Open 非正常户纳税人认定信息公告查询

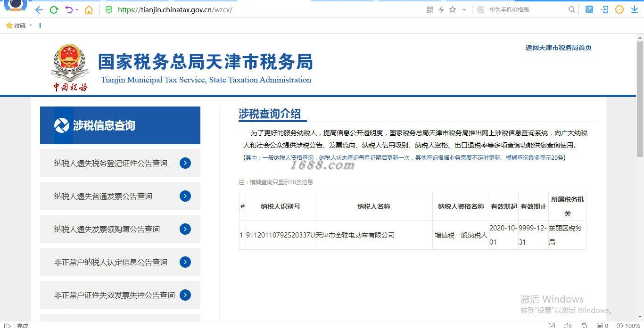(111, 262)
